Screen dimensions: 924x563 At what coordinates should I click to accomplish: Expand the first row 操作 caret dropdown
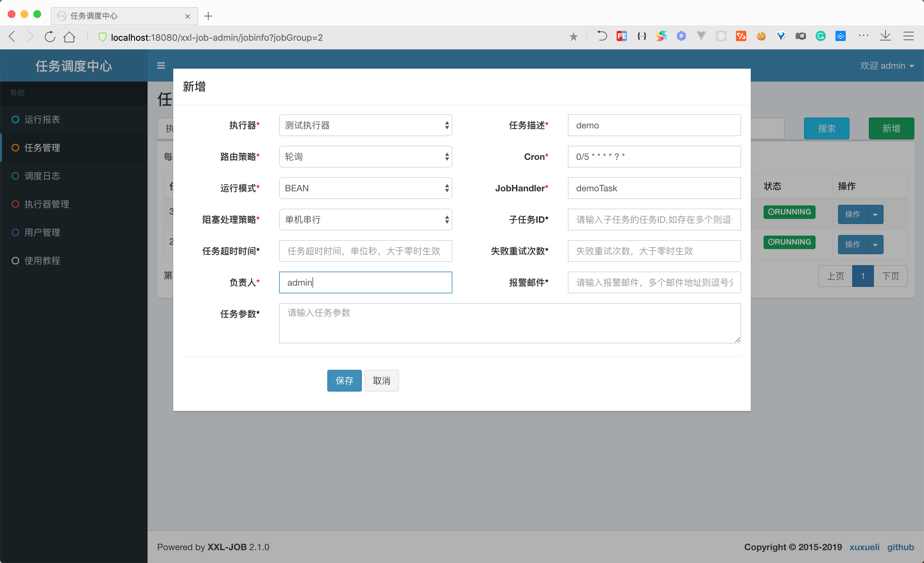point(875,214)
